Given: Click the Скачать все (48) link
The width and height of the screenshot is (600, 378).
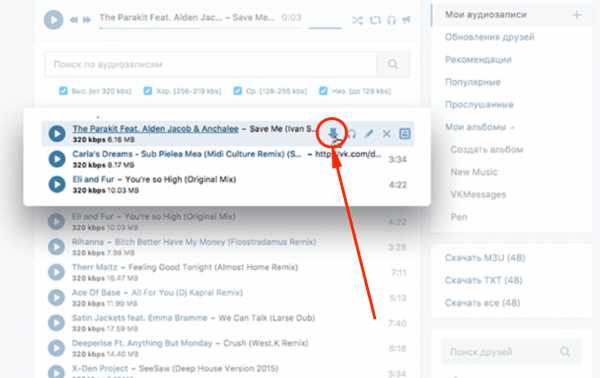Looking at the screenshot, I should point(482,303).
